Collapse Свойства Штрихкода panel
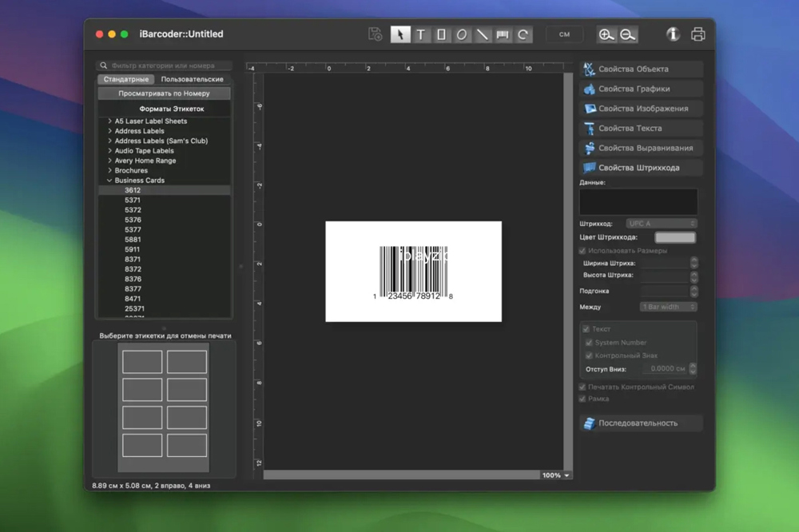Screen dimensions: 799x532 coord(641,168)
